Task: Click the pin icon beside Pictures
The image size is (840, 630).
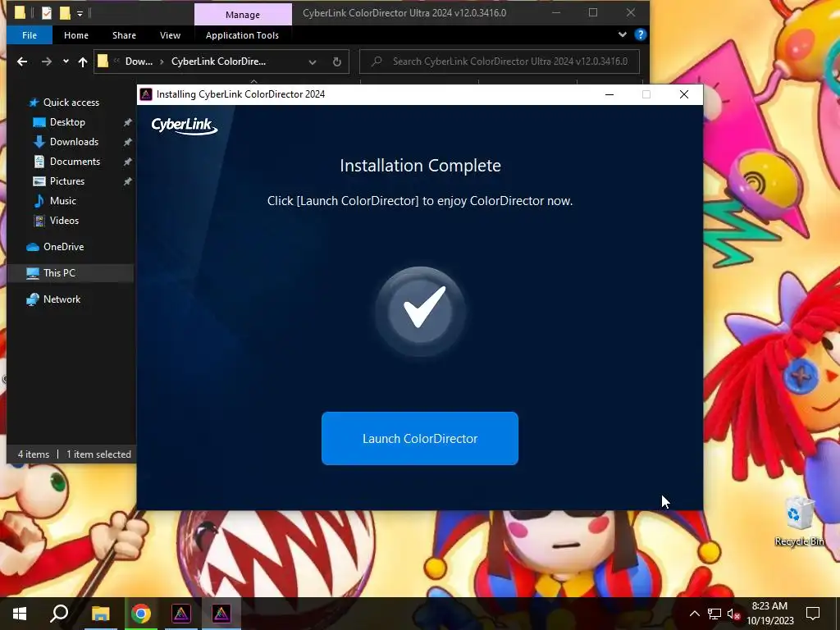Action: click(127, 181)
